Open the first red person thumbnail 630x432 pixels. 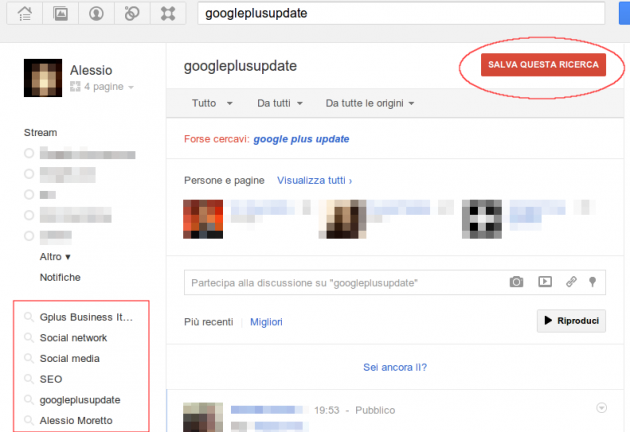coord(203,219)
